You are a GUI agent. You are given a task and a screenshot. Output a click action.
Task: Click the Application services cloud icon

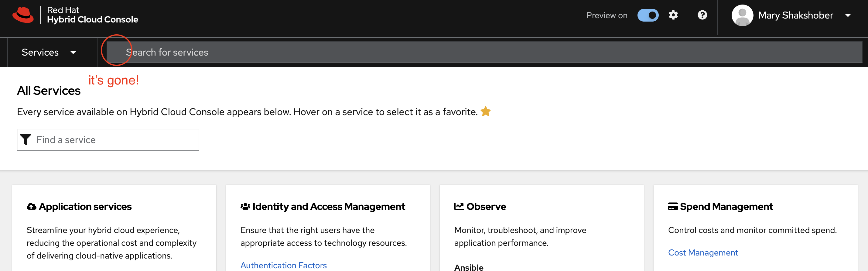point(32,207)
